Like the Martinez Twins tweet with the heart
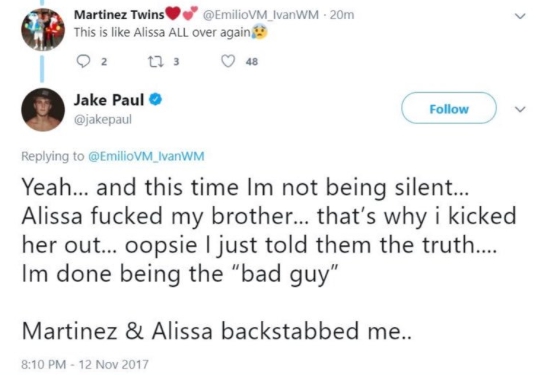555x375 pixels. click(228, 62)
